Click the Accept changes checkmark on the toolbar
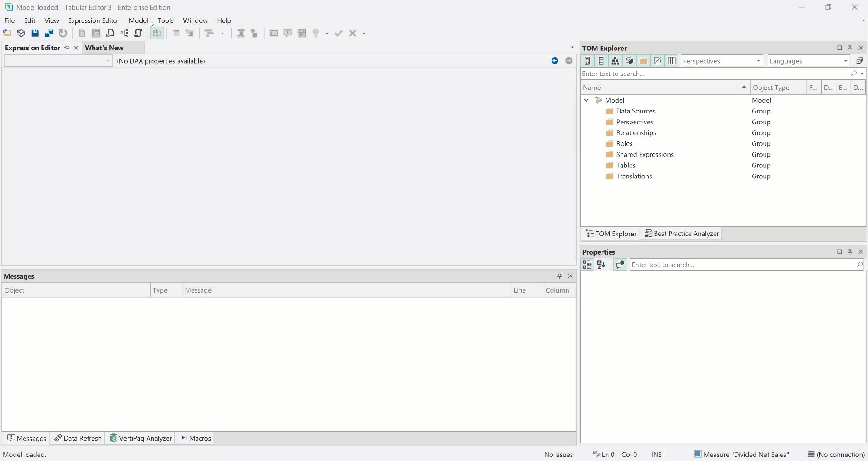The image size is (868, 461). point(339,33)
